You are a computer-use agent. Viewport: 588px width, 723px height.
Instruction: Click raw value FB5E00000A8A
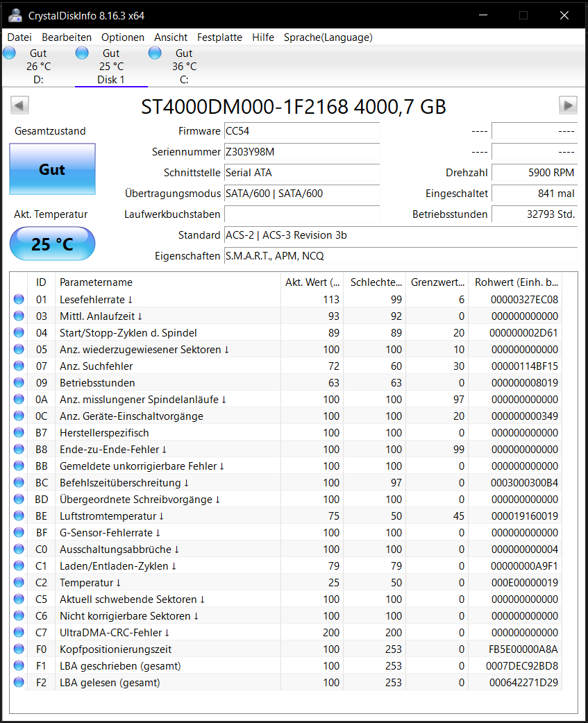pyautogui.click(x=523, y=649)
